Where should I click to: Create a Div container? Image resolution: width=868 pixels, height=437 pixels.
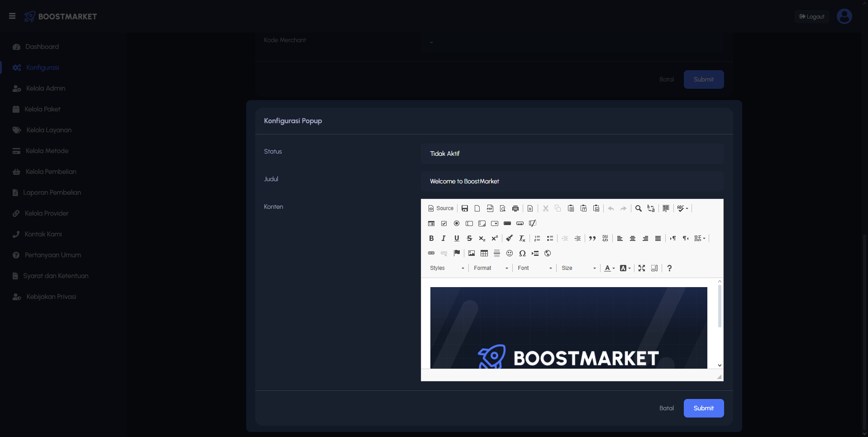point(605,238)
